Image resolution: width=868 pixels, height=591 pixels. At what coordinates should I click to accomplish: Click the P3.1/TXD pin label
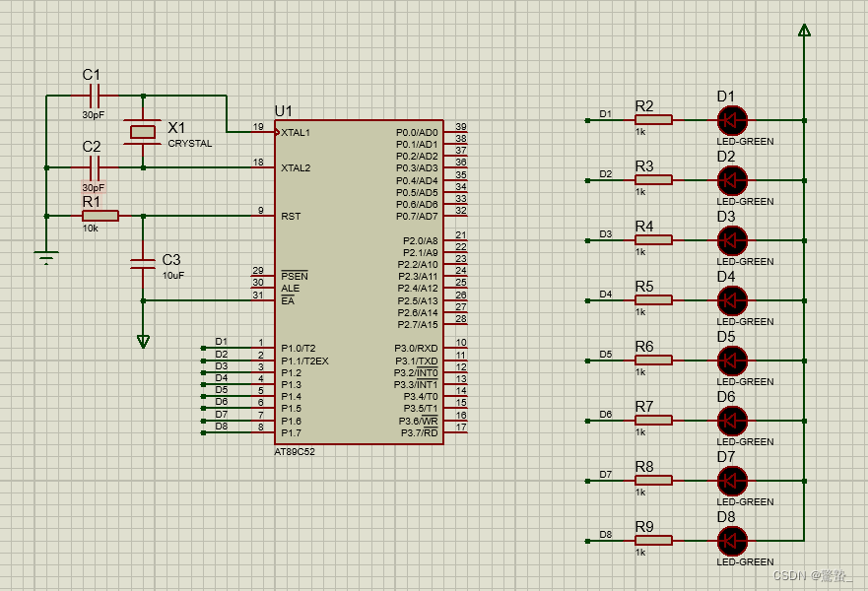[x=417, y=361]
